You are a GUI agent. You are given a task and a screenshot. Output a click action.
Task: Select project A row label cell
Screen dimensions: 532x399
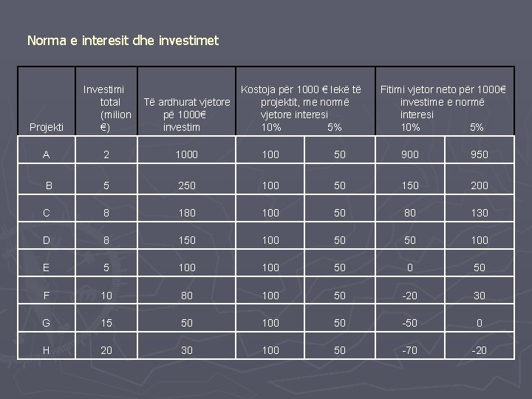pyautogui.click(x=47, y=149)
